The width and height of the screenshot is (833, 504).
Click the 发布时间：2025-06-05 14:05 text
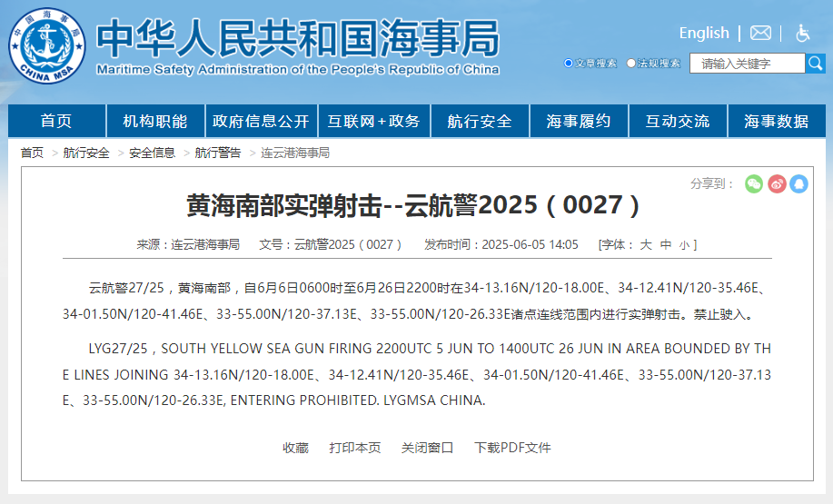(x=501, y=245)
